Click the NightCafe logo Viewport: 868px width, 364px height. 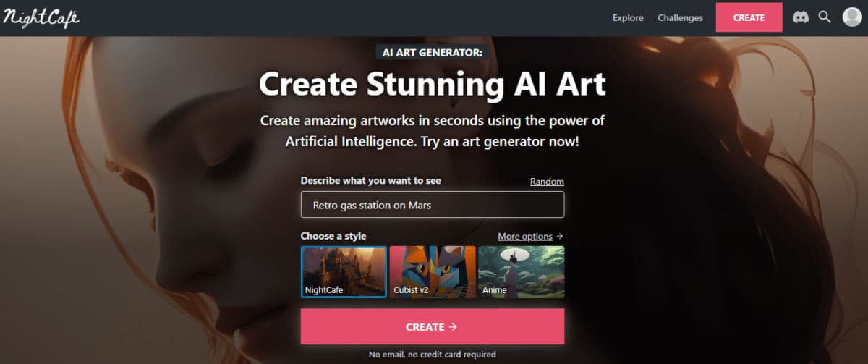click(x=41, y=18)
